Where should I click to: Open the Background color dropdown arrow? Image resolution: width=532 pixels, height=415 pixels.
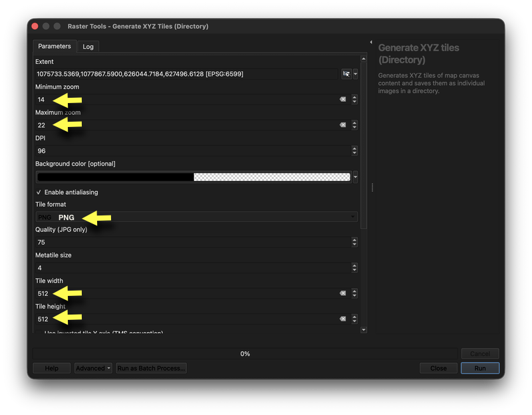355,177
